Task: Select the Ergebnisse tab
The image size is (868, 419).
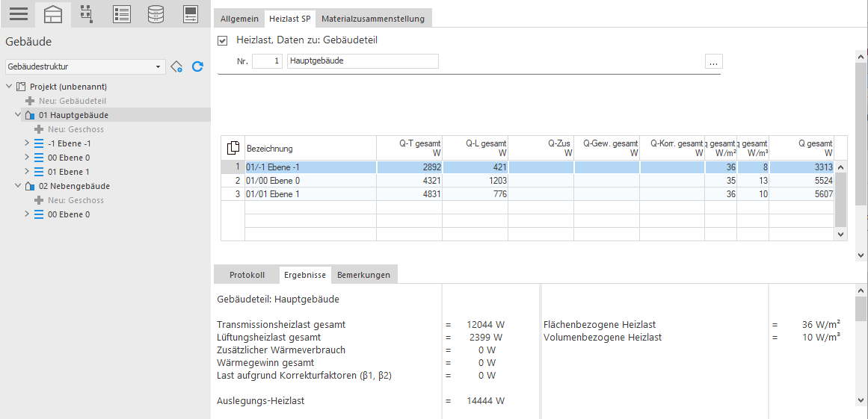Action: click(305, 275)
